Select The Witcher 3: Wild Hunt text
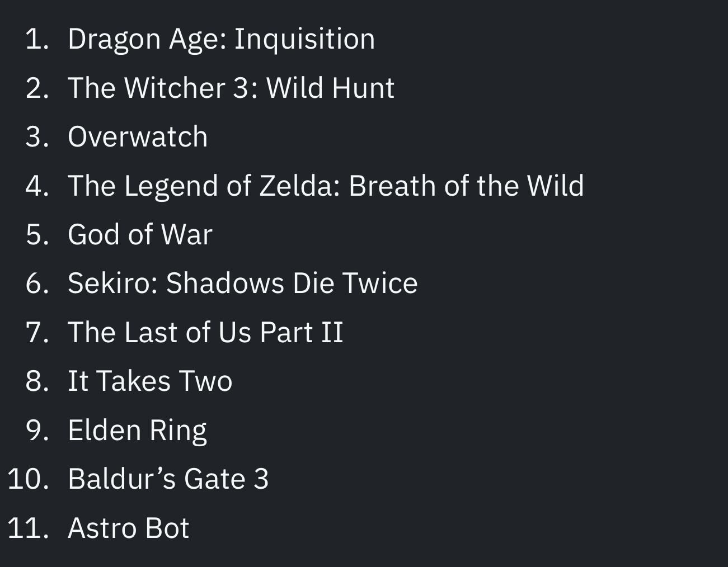The width and height of the screenshot is (728, 567). pyautogui.click(x=231, y=88)
